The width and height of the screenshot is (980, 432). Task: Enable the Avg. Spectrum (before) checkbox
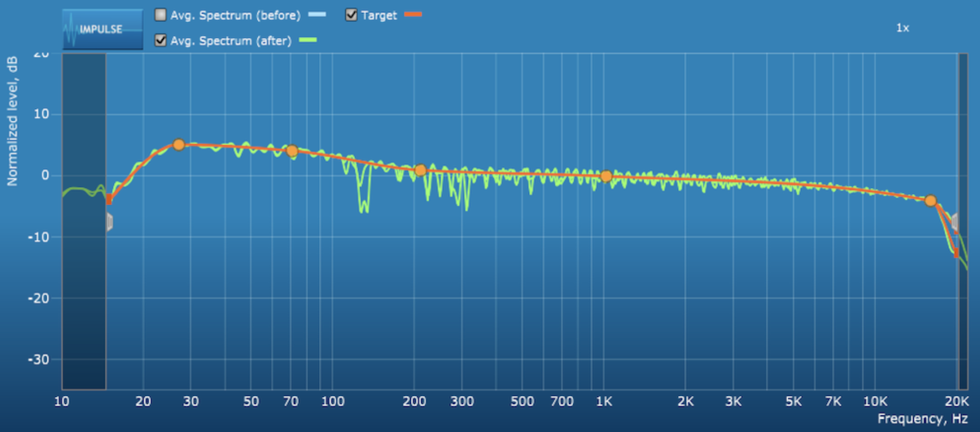[160, 15]
